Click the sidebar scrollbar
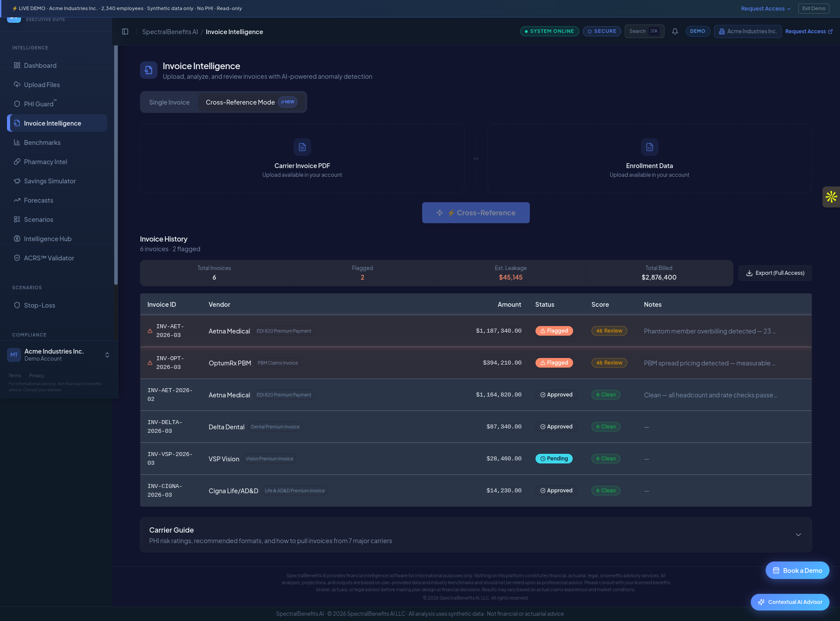Image resolution: width=840 pixels, height=621 pixels. coord(116,165)
